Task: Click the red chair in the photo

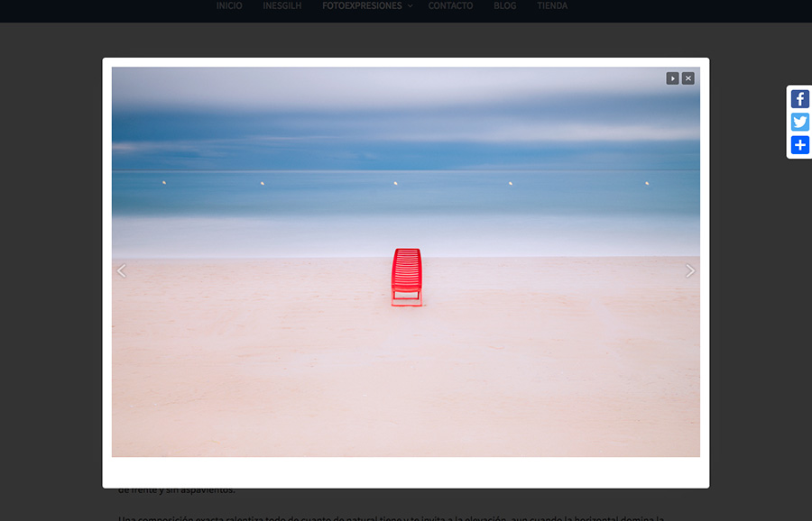Action: click(406, 275)
